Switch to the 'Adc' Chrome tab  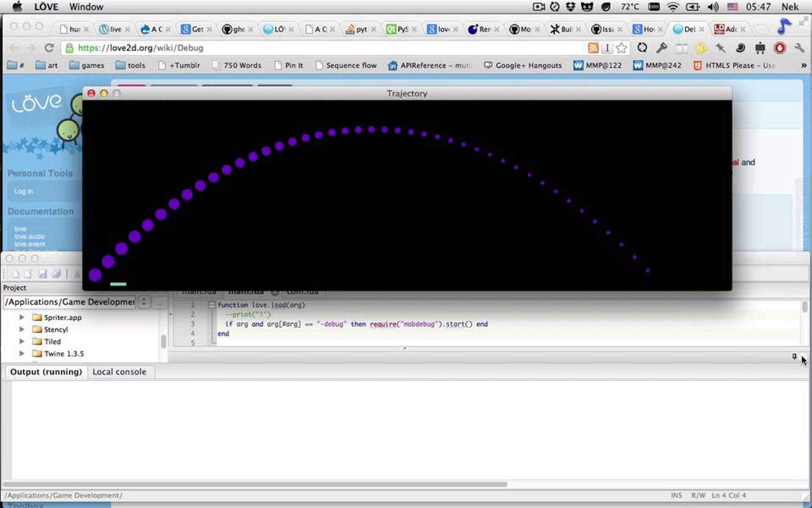pyautogui.click(x=729, y=29)
